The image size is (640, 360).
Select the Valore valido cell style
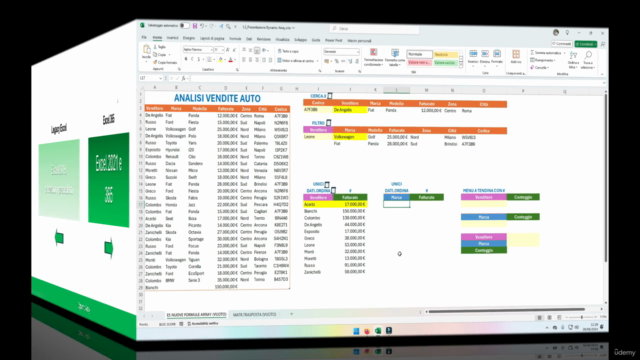tap(445, 63)
